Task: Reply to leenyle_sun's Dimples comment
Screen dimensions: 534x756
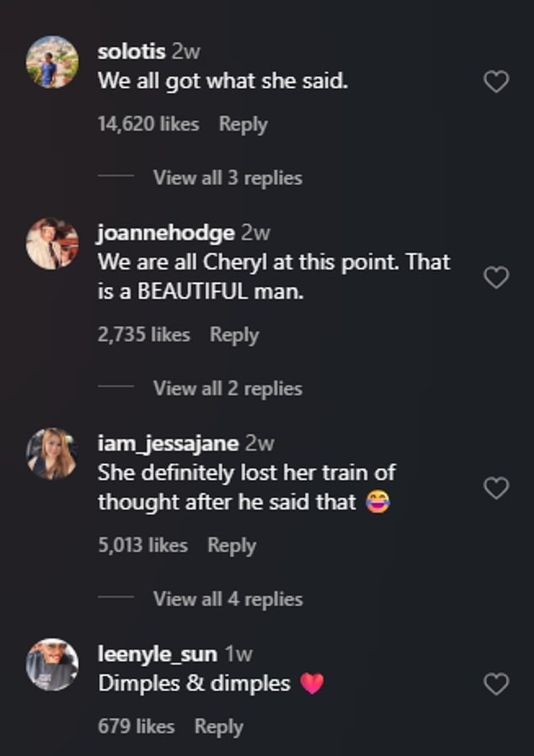Action: pos(219,726)
